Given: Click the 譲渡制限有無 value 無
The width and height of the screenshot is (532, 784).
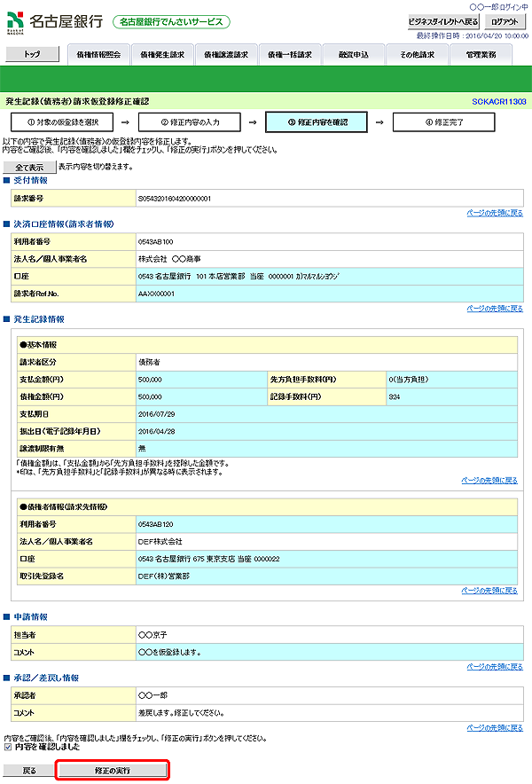Looking at the screenshot, I should click(142, 449).
